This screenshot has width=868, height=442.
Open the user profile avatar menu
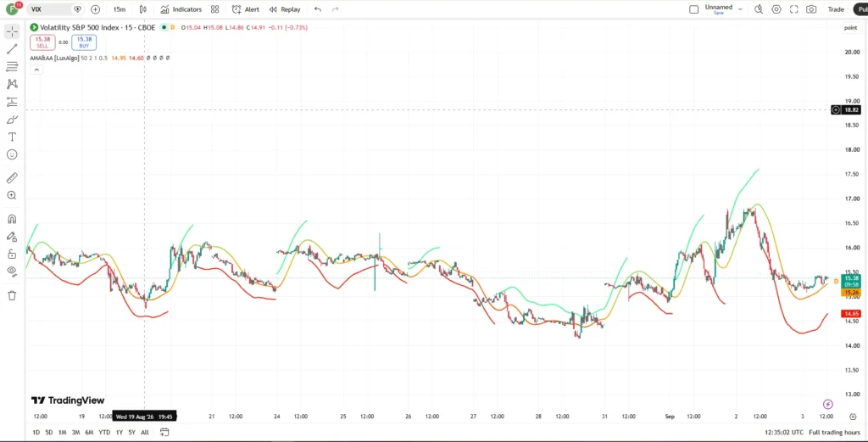tap(12, 9)
